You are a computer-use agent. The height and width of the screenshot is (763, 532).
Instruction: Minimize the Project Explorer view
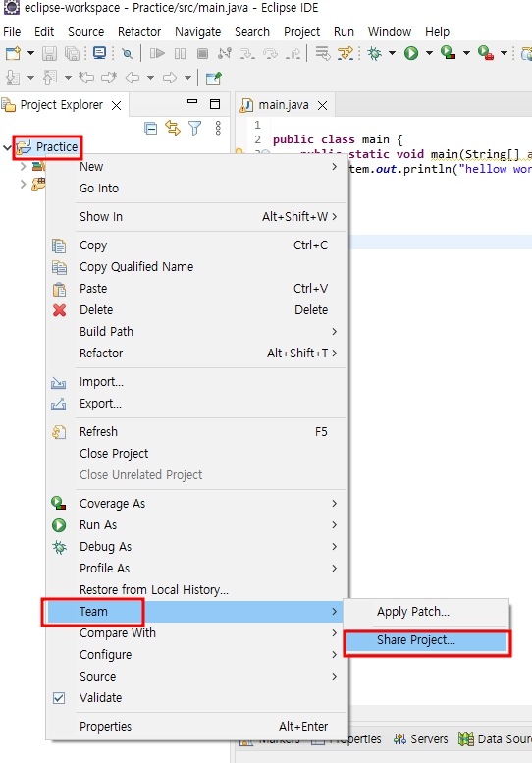tap(192, 102)
